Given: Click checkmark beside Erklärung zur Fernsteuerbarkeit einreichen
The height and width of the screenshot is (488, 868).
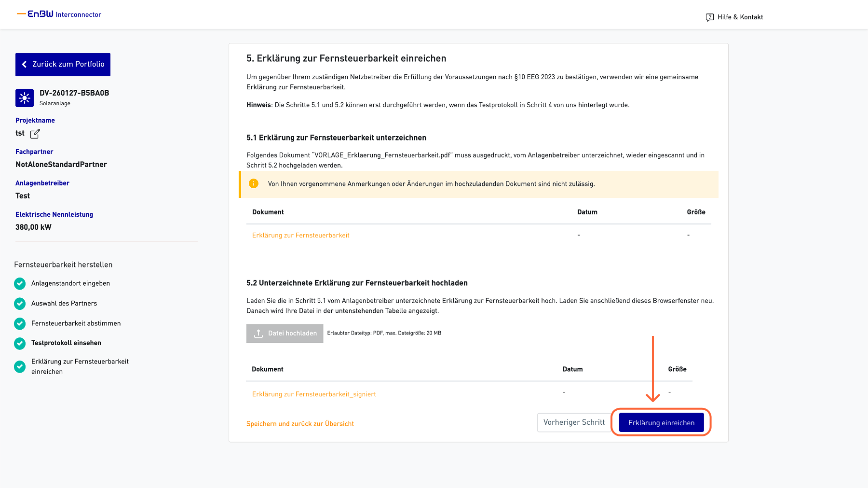Looking at the screenshot, I should (20, 367).
